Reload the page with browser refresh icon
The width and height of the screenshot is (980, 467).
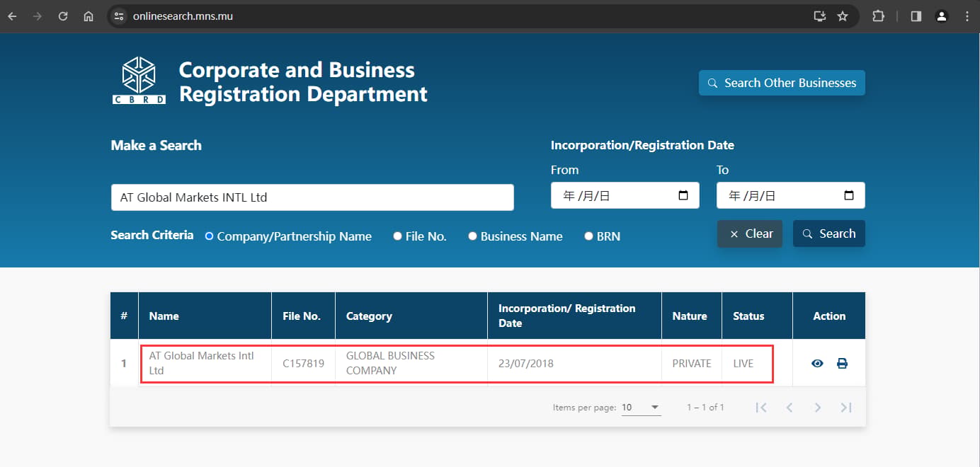click(x=63, y=16)
